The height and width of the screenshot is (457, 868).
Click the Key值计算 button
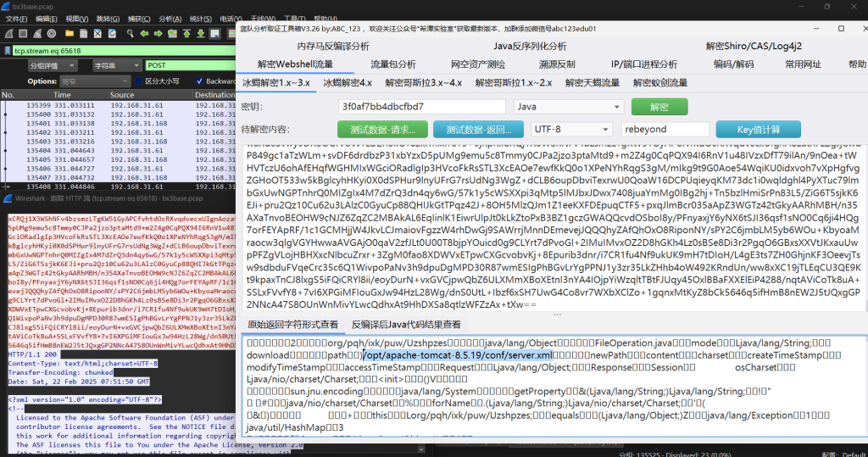[758, 129]
